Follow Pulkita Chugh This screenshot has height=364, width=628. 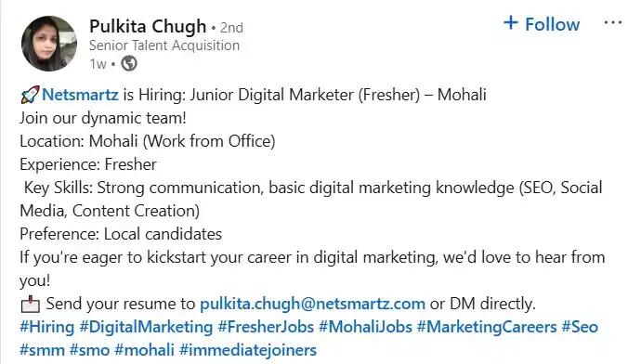point(542,24)
